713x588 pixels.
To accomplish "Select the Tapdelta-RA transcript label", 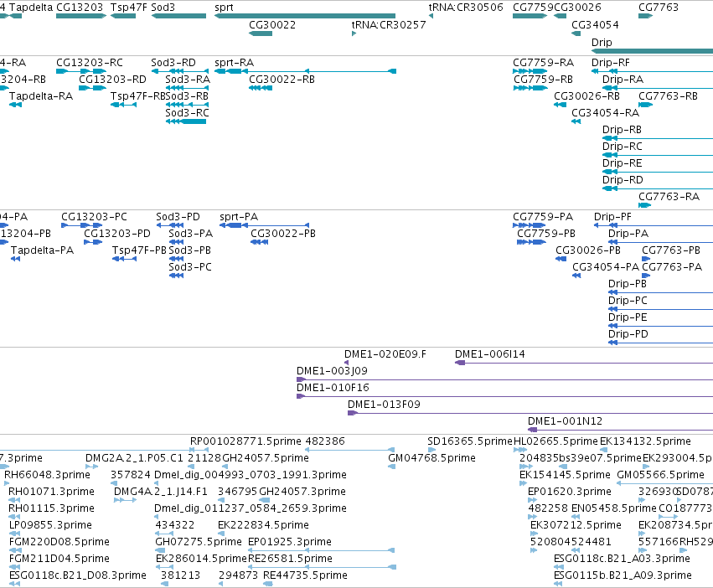I will pyautogui.click(x=41, y=96).
